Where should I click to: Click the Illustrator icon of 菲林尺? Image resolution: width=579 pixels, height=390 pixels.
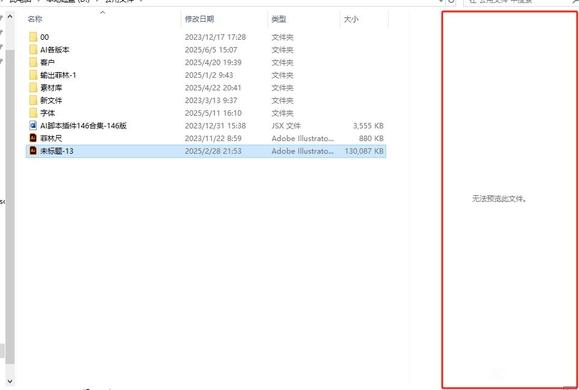pos(33,138)
